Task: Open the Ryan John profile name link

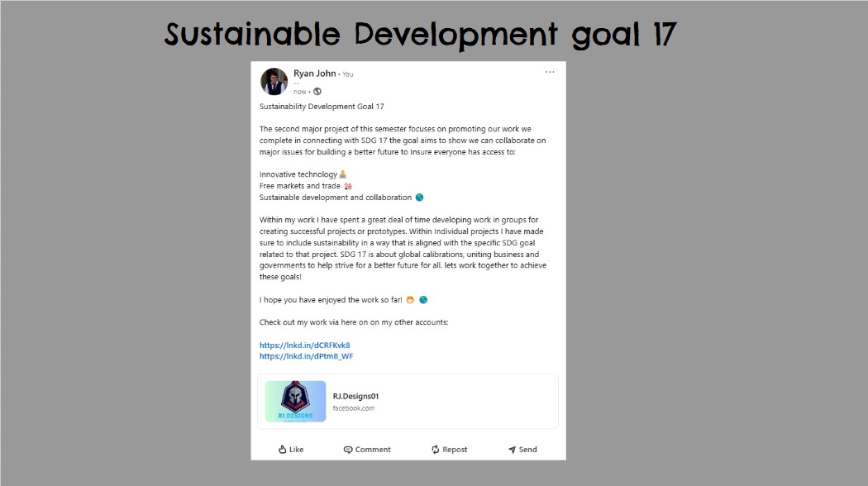Action: (314, 74)
